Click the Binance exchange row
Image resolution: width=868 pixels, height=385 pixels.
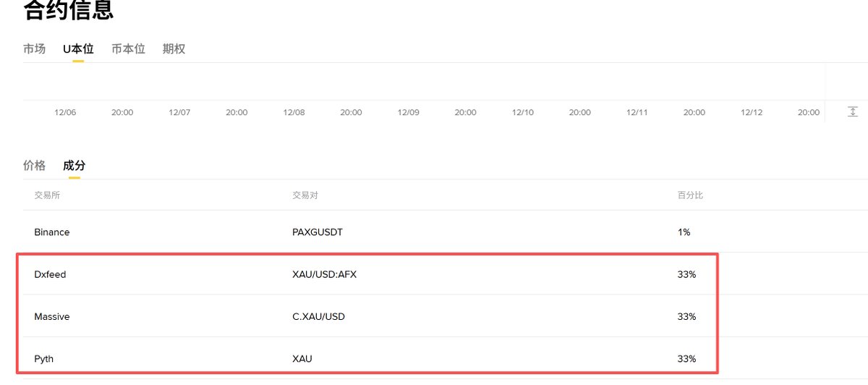(52, 232)
